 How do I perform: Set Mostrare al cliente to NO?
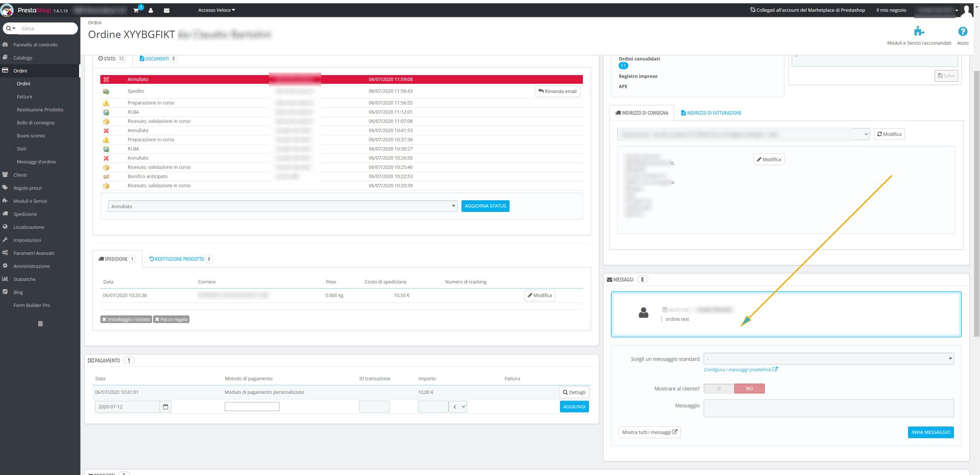click(749, 389)
